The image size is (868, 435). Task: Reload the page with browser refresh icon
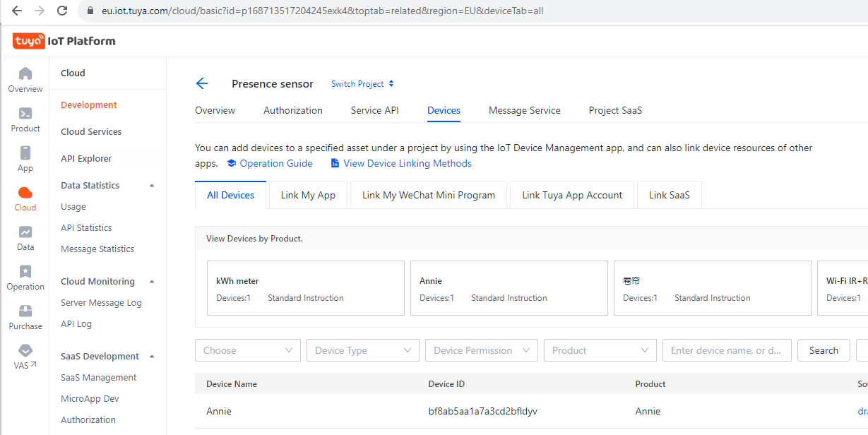click(62, 11)
